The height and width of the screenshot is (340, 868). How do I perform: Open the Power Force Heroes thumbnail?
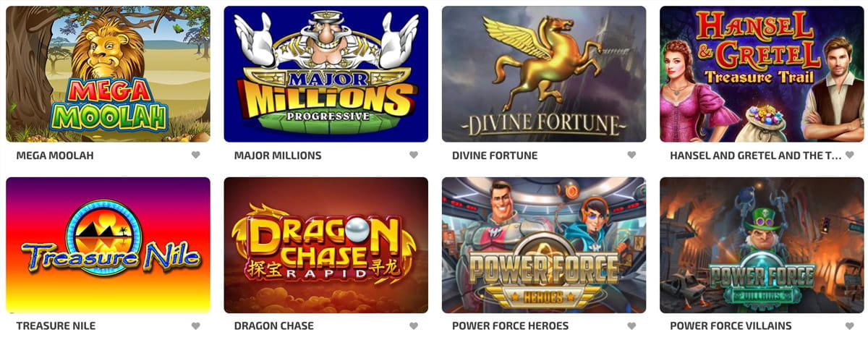(x=544, y=245)
